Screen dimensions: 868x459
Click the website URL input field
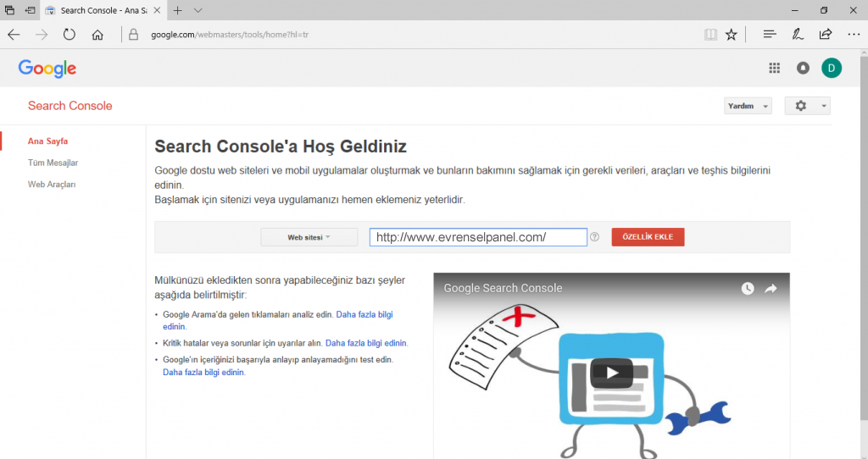tap(478, 237)
